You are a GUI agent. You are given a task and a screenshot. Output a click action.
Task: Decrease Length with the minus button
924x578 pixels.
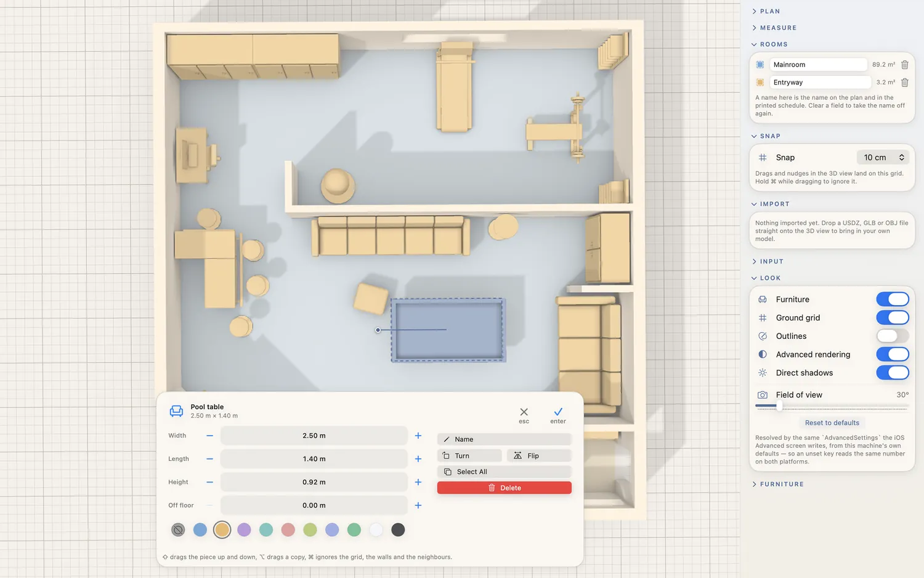tap(209, 459)
